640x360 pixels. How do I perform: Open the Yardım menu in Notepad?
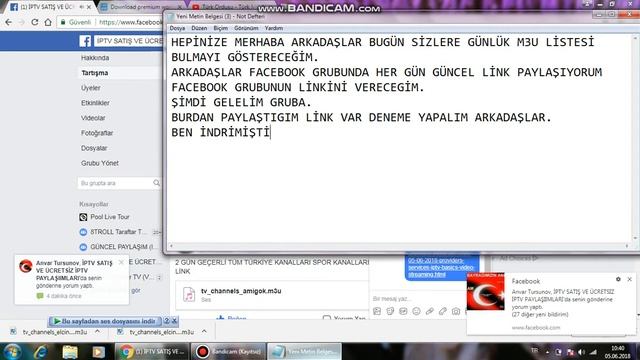[273, 28]
